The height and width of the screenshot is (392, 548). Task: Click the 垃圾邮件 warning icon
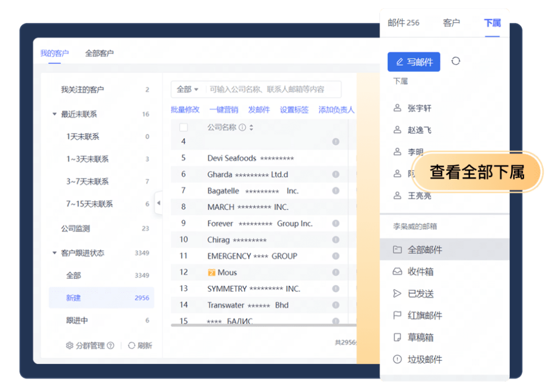[398, 359]
